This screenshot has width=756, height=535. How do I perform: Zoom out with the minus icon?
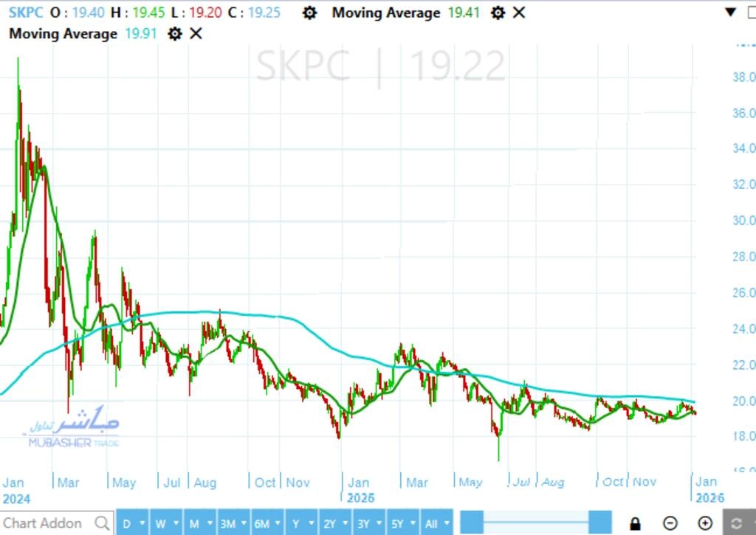point(670,523)
